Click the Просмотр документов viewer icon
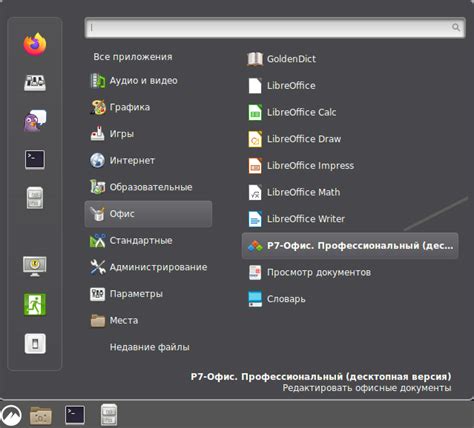This screenshot has height=428, width=474. point(255,272)
